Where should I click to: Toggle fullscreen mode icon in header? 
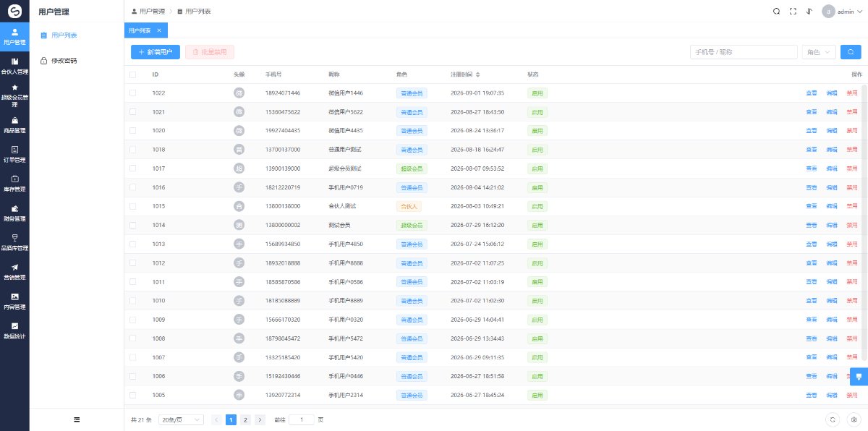pos(793,12)
